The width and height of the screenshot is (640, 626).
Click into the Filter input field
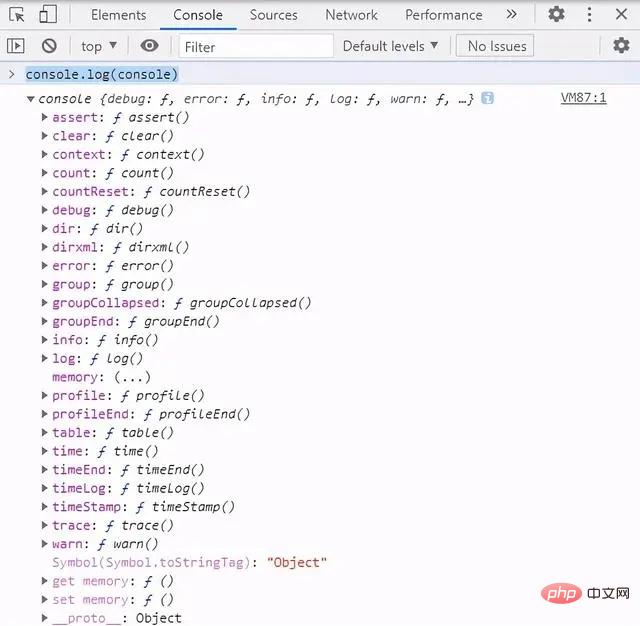coord(256,46)
